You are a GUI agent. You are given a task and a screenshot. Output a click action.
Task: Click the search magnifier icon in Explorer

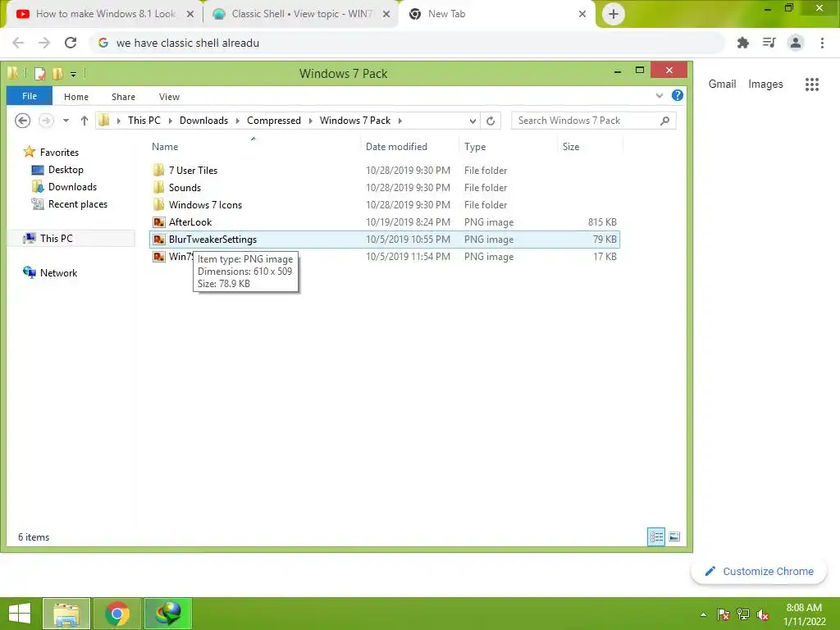click(664, 121)
